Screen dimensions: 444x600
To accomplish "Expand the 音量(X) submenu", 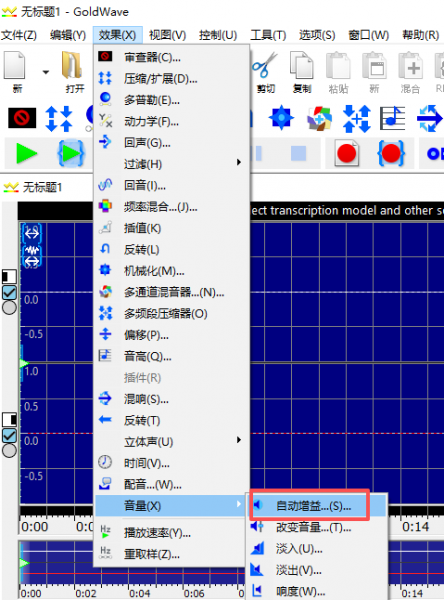I will [171, 506].
